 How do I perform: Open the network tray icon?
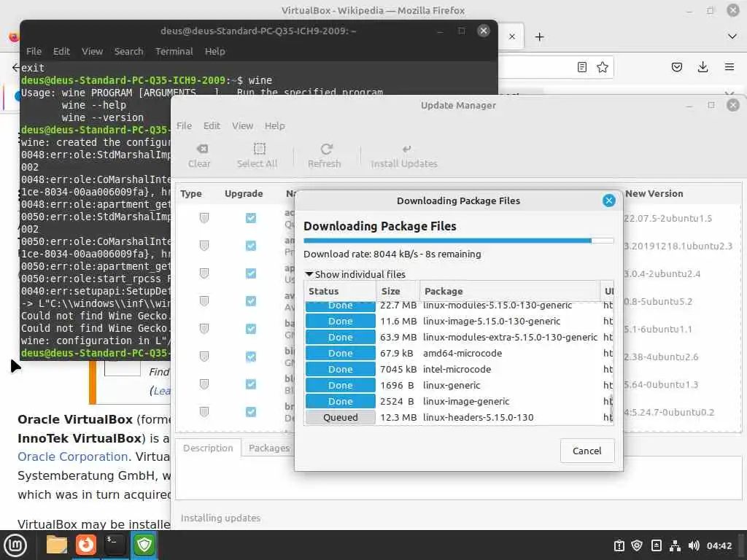click(675, 545)
